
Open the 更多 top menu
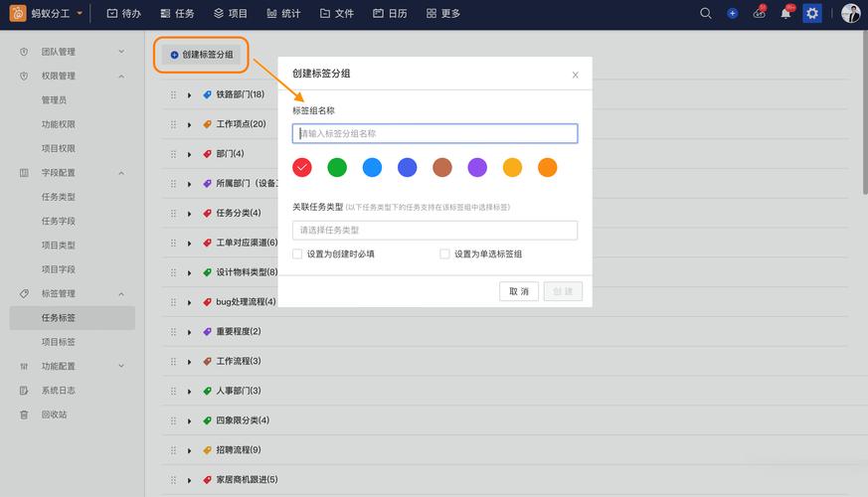442,13
